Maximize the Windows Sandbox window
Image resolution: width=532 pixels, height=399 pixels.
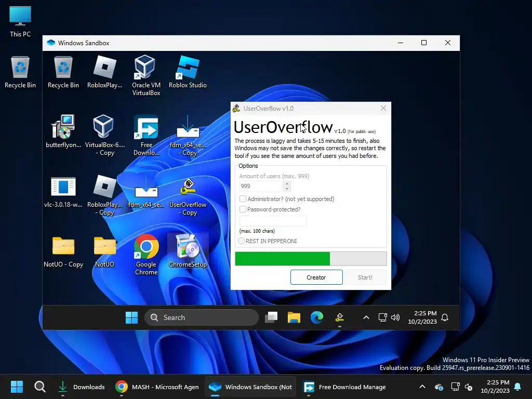(424, 43)
